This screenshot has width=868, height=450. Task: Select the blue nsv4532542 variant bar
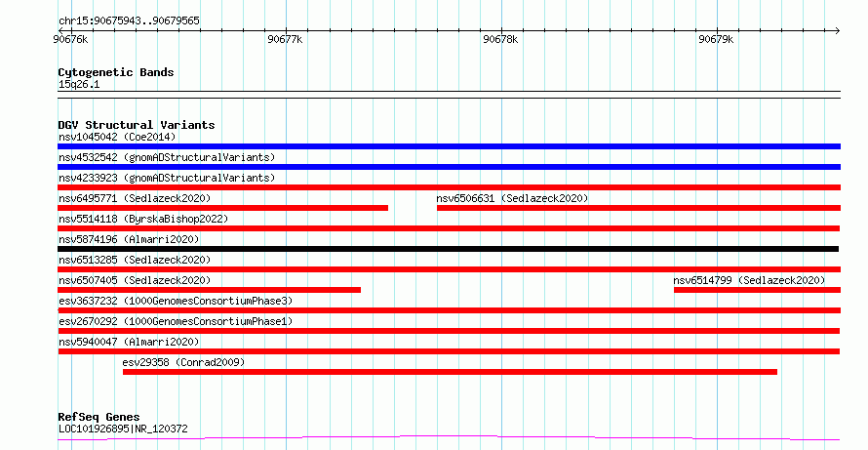449,167
